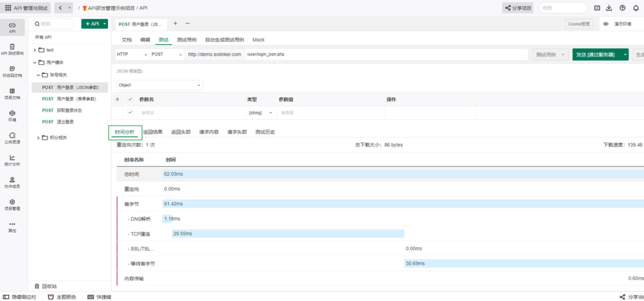The image size is (644, 301).
Task: Open the [string] type dropdown
Action: [x=261, y=113]
